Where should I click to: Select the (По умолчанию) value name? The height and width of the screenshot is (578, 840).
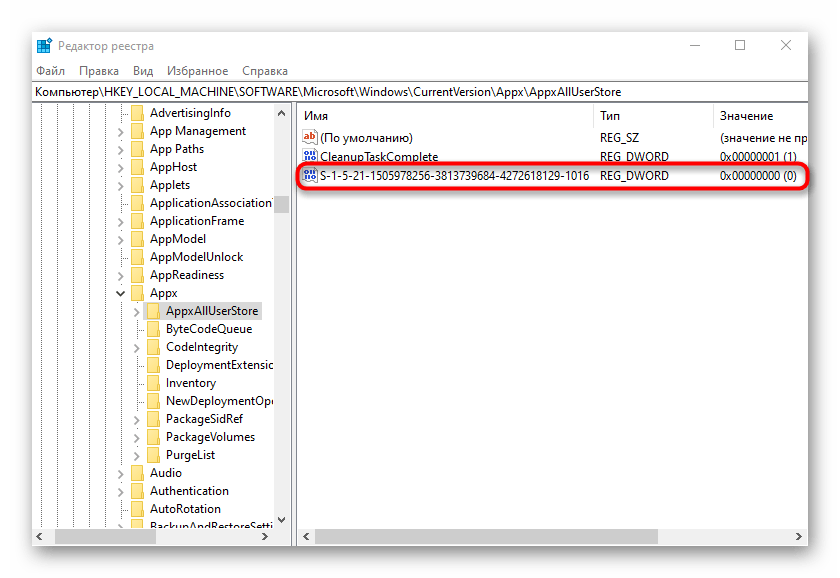(366, 138)
